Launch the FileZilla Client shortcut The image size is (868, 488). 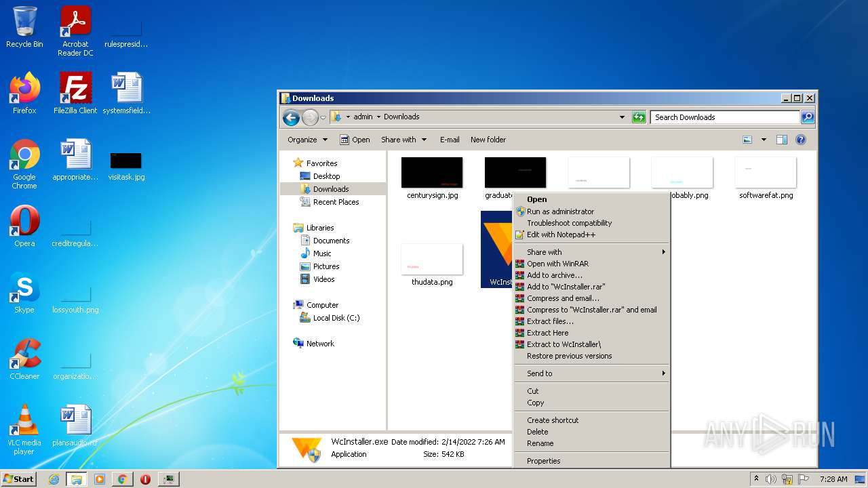tap(75, 93)
